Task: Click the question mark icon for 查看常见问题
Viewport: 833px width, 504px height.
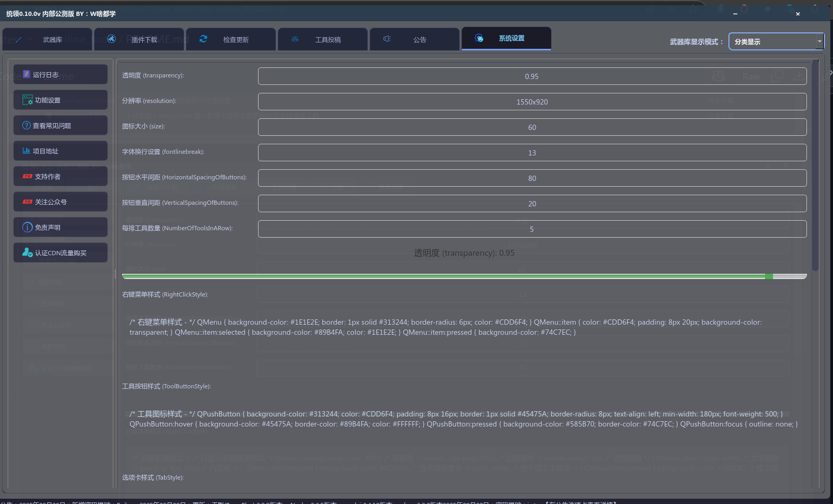Action: pyautogui.click(x=27, y=125)
